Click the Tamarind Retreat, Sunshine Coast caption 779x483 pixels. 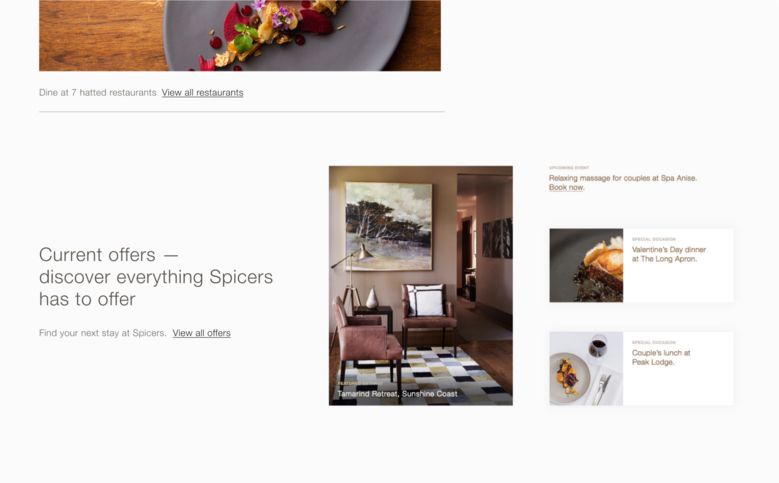[x=397, y=394]
